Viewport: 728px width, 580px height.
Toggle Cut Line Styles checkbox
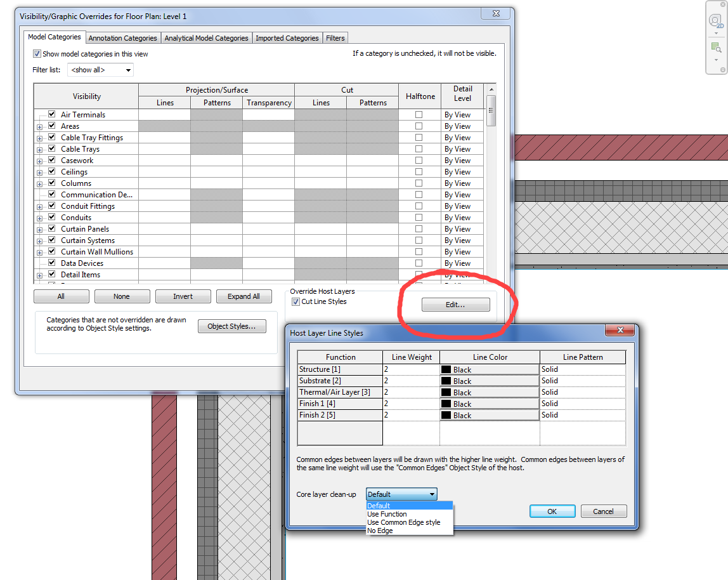point(296,302)
